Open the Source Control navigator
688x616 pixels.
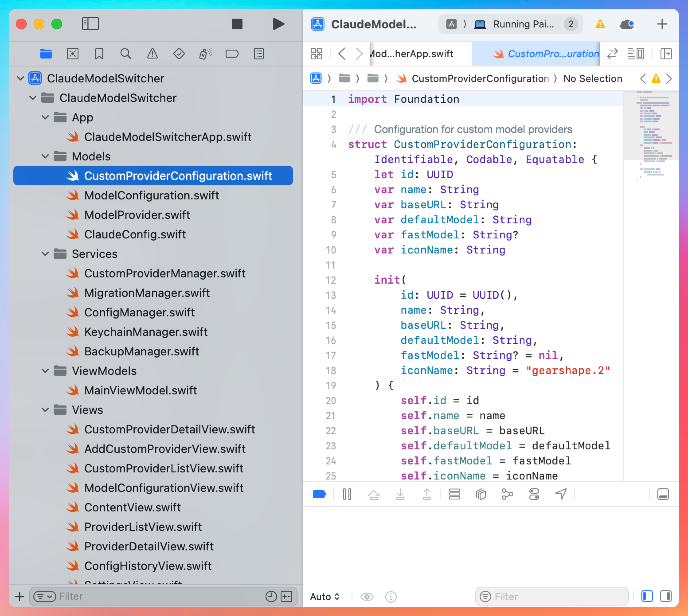(72, 54)
